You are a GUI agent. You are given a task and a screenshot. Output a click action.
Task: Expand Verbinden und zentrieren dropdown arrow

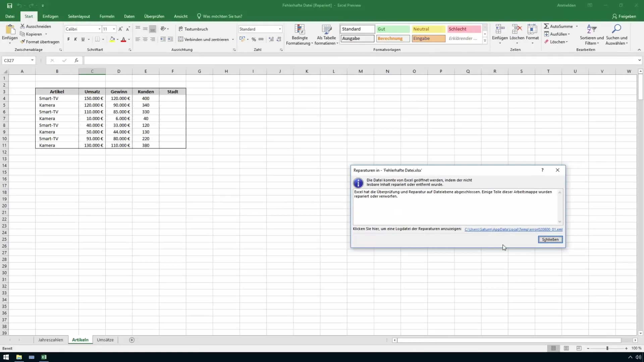tap(233, 39)
